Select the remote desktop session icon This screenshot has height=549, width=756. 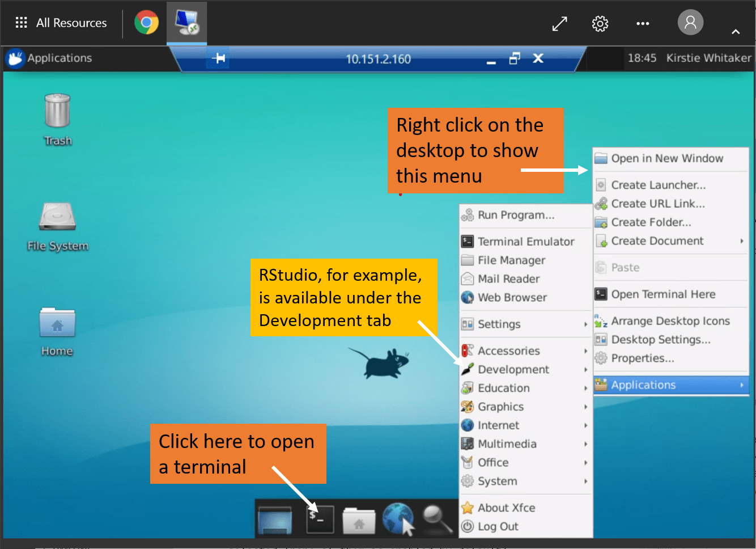coord(186,23)
